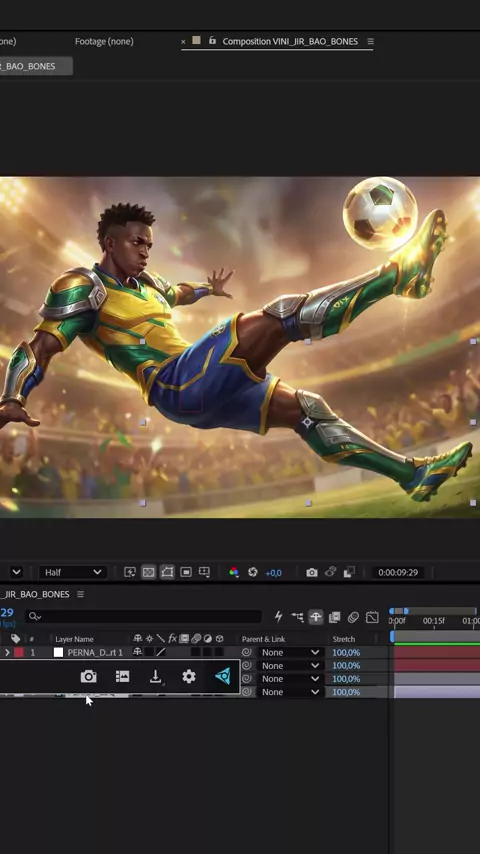Select the Composition VINI_JIR_BAO_BONES tab
Image resolution: width=480 pixels, height=854 pixels.
coord(290,41)
